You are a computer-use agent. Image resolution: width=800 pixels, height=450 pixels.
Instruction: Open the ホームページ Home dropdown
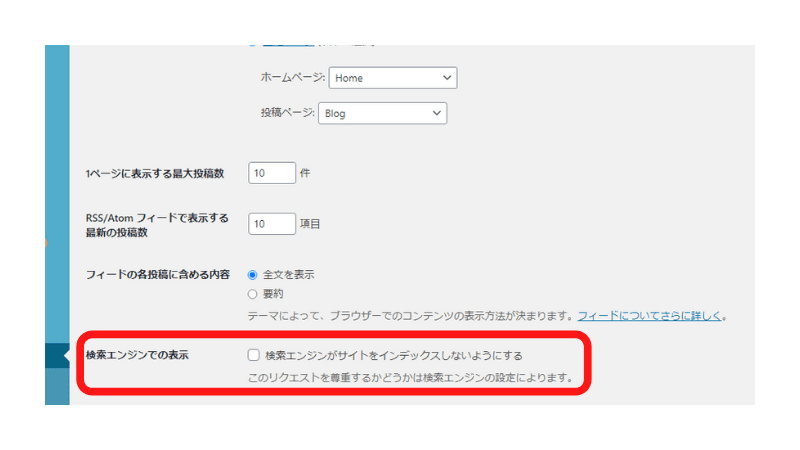click(393, 78)
